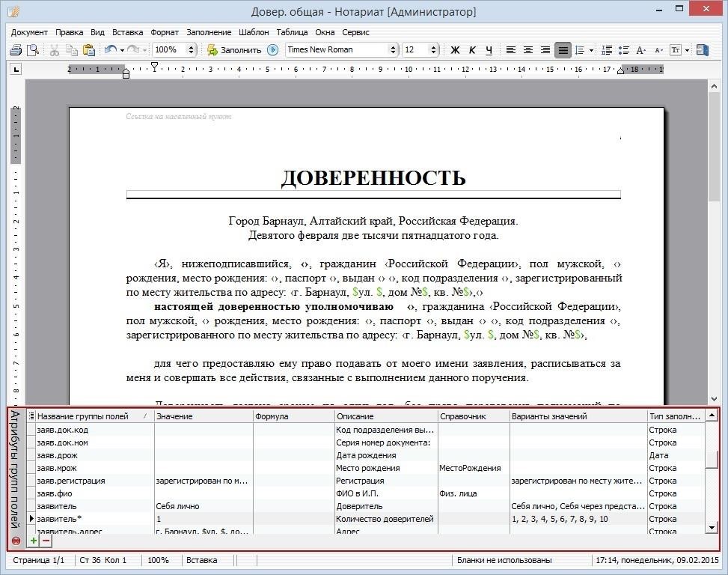Close the attributes panel with the red circle icon
Image resolution: width=728 pixels, height=575 pixels.
click(x=16, y=541)
